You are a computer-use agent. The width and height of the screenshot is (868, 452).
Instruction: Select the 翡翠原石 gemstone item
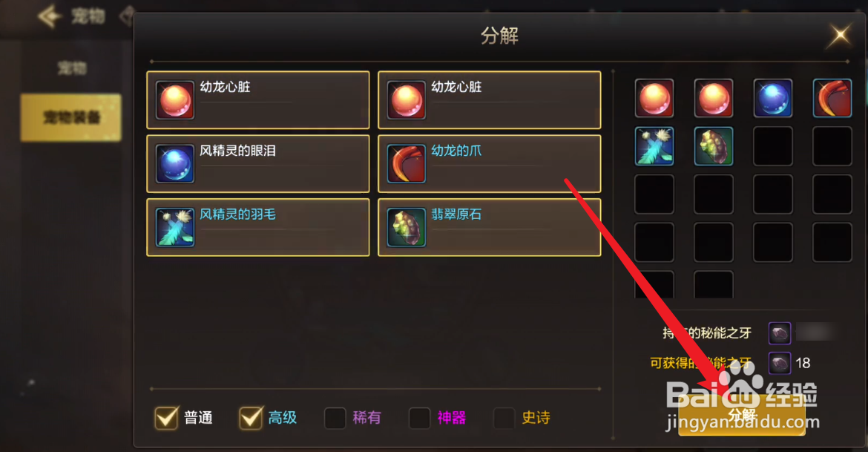(x=490, y=227)
